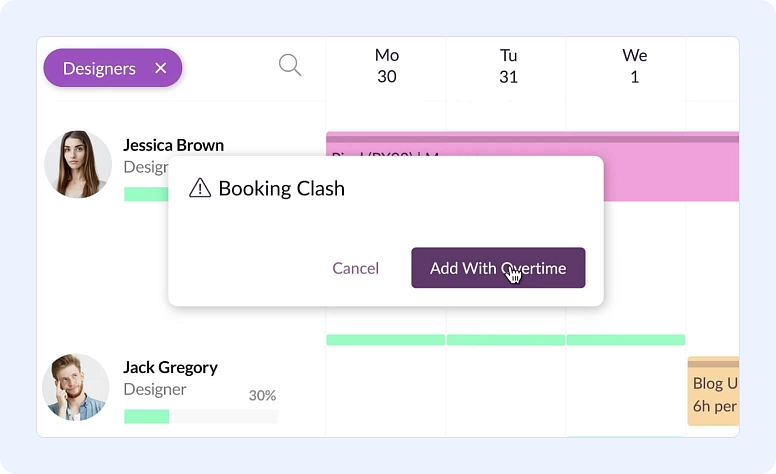Viewport: 776px width, 474px height.
Task: Click the Booking Clash warning icon
Action: (x=200, y=188)
